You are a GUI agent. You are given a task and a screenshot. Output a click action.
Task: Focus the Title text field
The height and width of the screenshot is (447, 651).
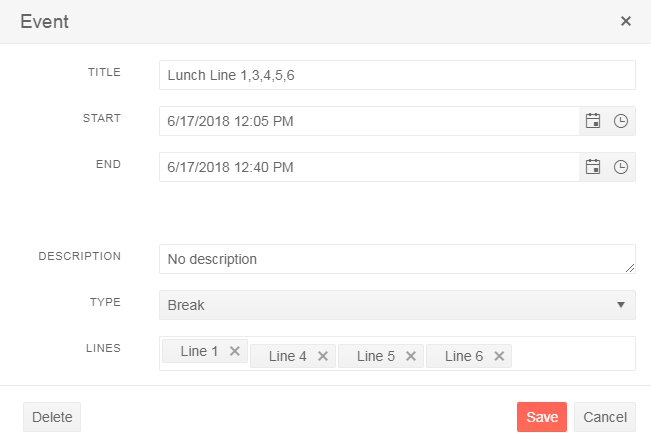(x=397, y=75)
